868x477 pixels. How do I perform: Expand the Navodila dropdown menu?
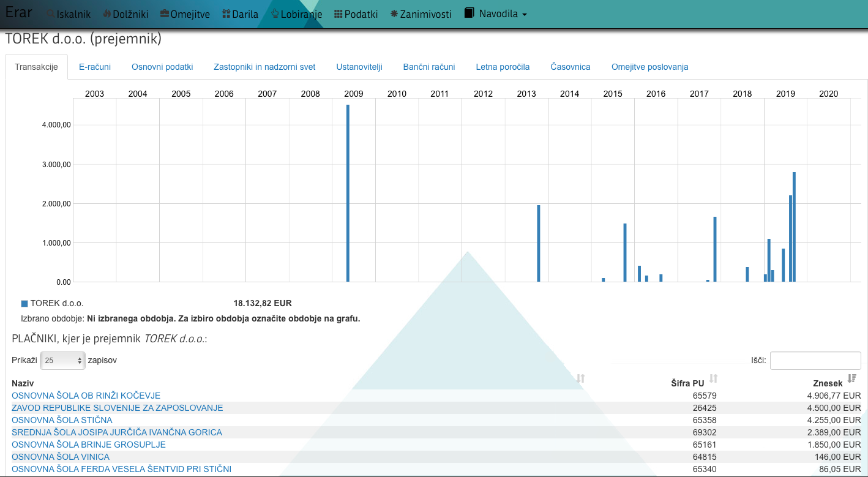(x=495, y=14)
